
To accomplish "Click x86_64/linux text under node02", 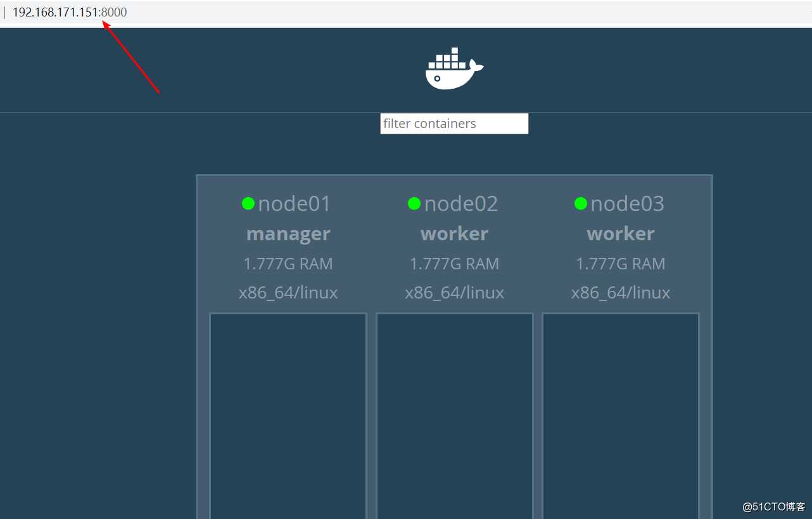I will coord(455,293).
